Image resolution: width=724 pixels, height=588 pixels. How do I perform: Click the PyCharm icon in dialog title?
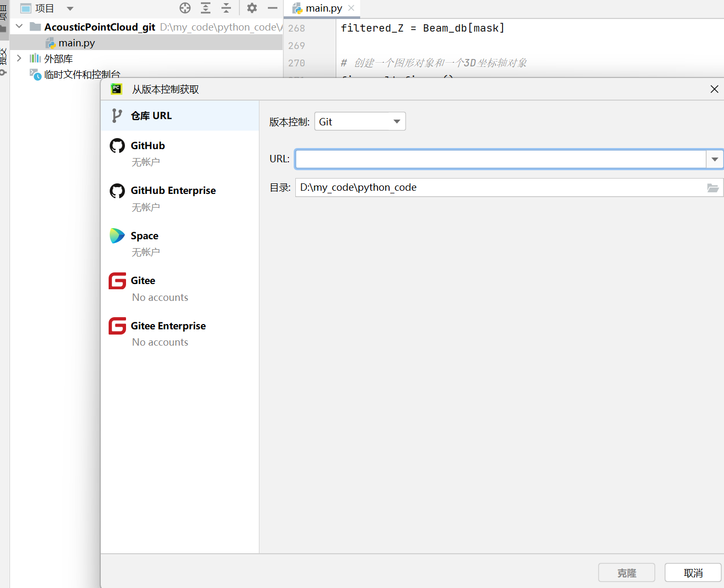coord(117,89)
